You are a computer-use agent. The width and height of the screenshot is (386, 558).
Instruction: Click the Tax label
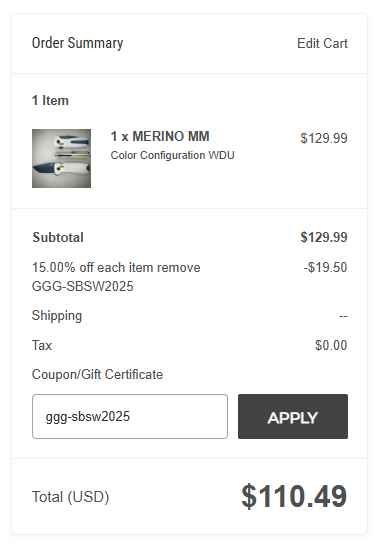tap(42, 346)
